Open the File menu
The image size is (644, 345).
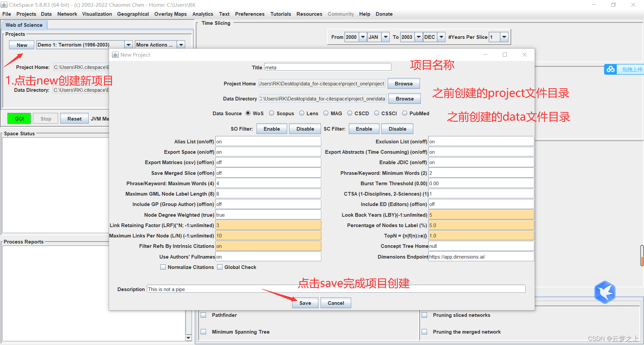click(7, 14)
